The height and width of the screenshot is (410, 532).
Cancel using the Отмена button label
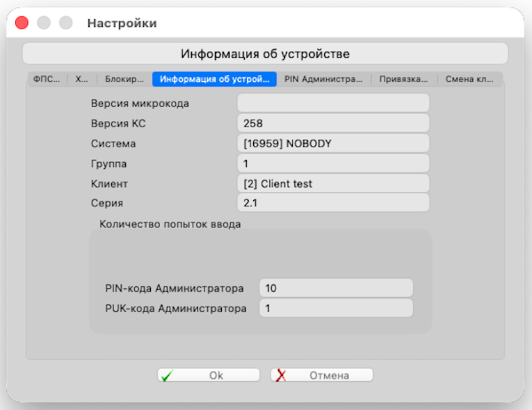[x=329, y=375]
